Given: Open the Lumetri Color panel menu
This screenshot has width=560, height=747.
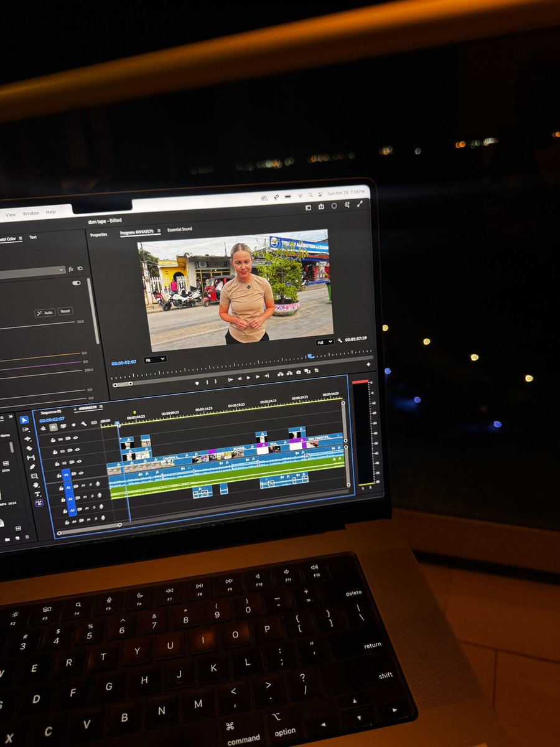Looking at the screenshot, I should coord(21,238).
